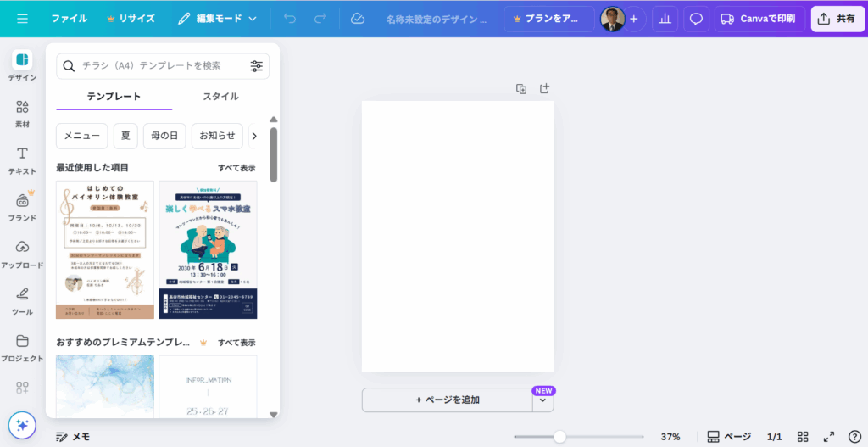Viewport: 868px width, 447px height.
Task: Click the 37% zoom level value
Action: pos(670,437)
